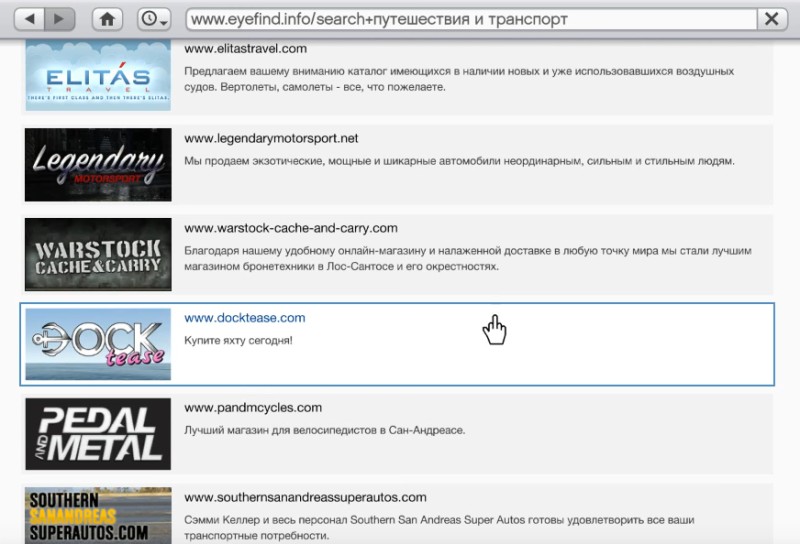Click the 'Сэмми Келлер' description text
This screenshot has width=800, height=544.
[x=439, y=528]
